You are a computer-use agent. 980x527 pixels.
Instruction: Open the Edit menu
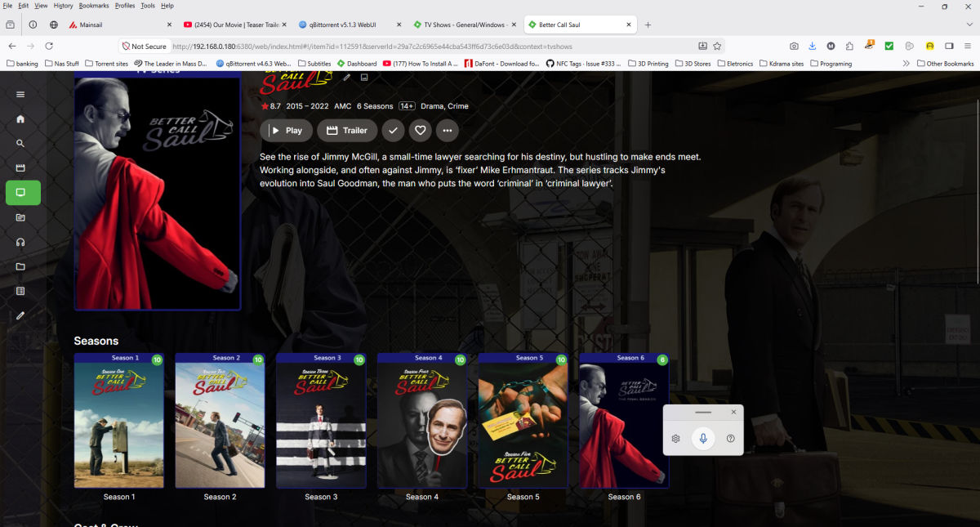click(x=24, y=6)
